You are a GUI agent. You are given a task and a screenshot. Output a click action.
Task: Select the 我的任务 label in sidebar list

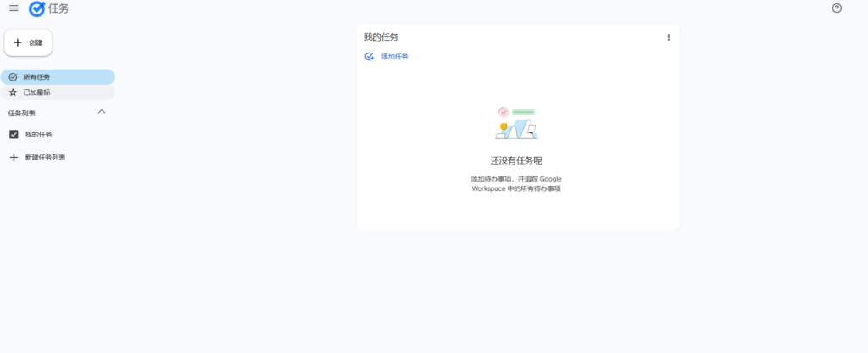point(38,135)
